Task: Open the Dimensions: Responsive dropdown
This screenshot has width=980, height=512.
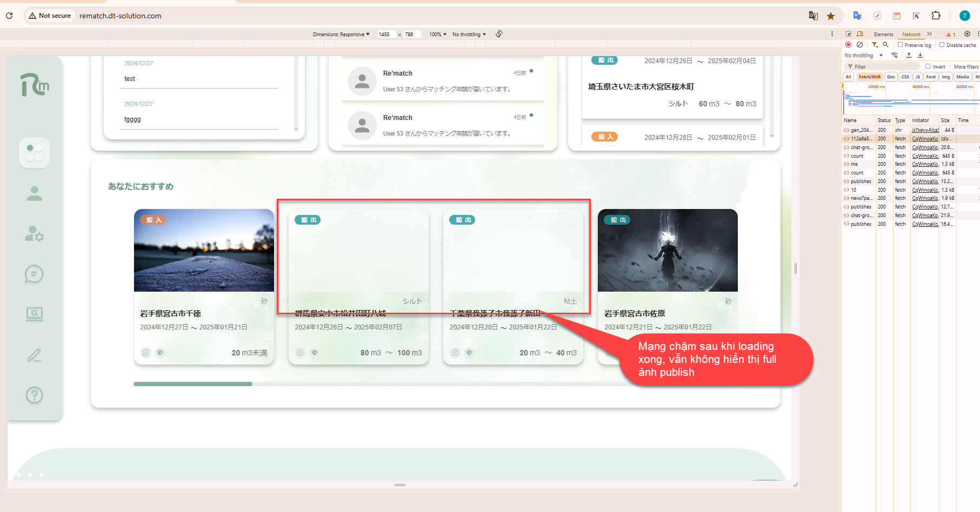Action: coord(341,34)
